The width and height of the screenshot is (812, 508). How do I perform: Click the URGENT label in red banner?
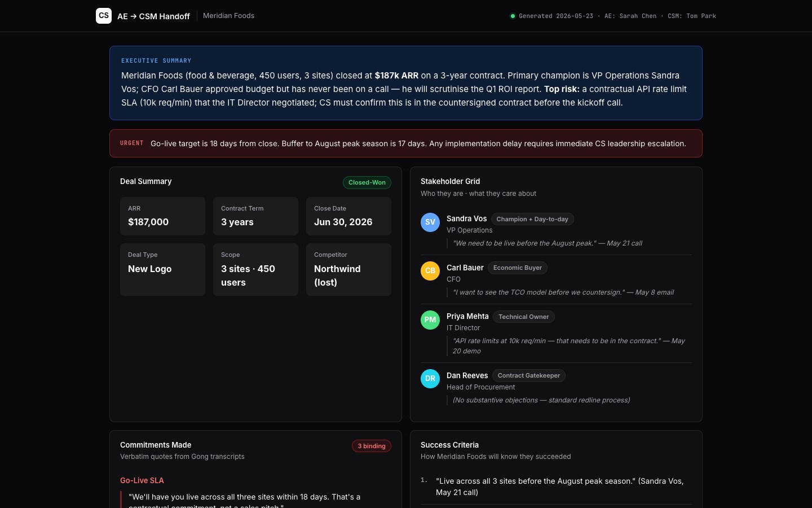pos(132,143)
